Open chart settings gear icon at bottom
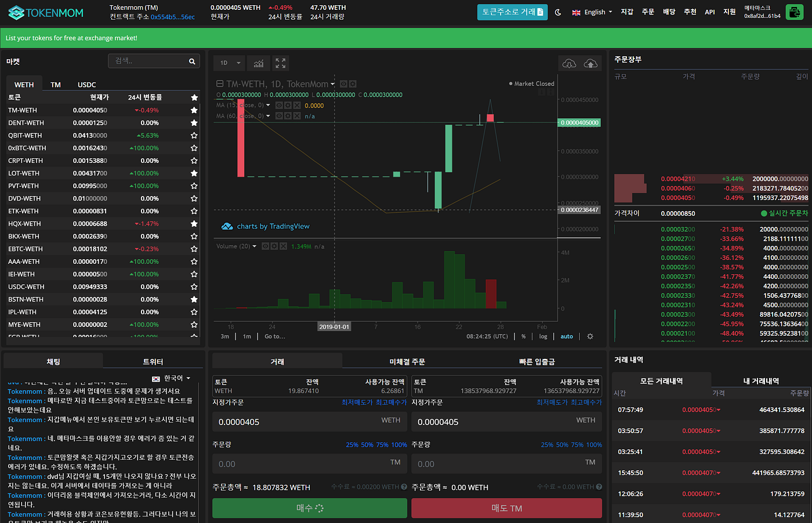The width and height of the screenshot is (812, 523). [590, 336]
